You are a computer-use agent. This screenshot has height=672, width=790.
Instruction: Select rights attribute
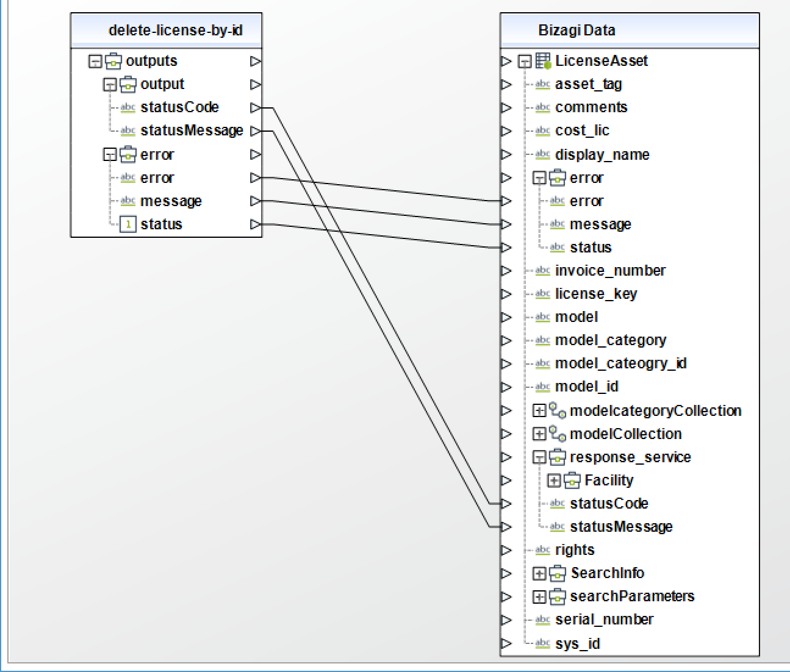(x=575, y=550)
